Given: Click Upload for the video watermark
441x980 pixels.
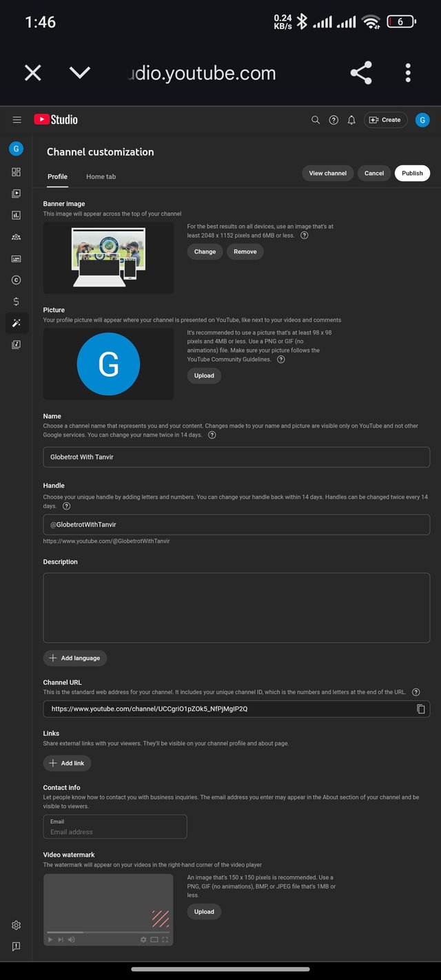Looking at the screenshot, I should pos(204,912).
